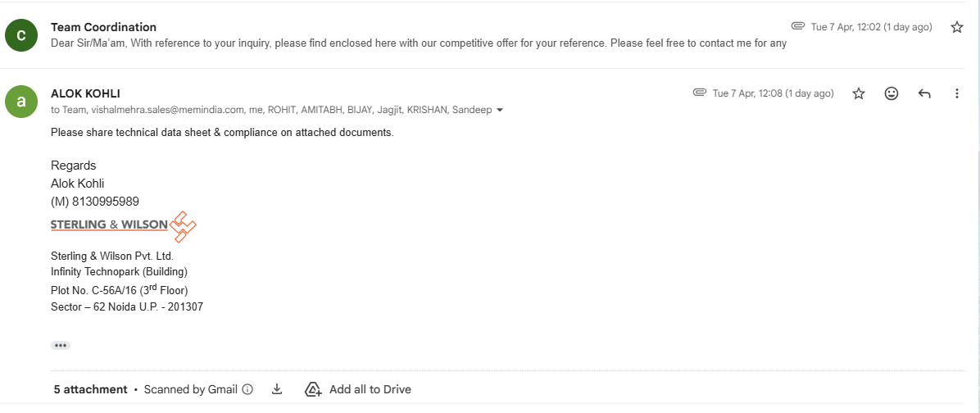Click sender name ALOK KOHLI

pos(85,93)
